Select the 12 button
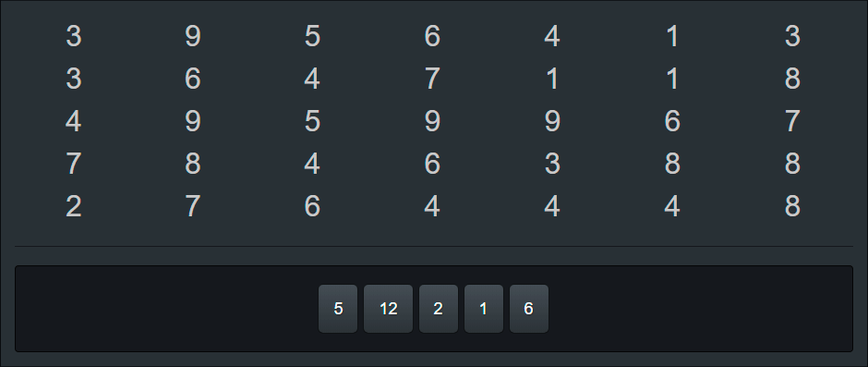 [388, 309]
